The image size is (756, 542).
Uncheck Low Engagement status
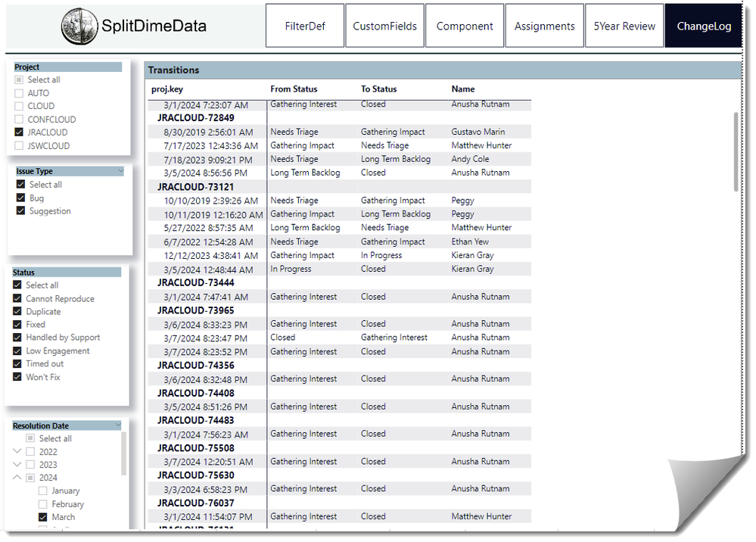(x=17, y=351)
